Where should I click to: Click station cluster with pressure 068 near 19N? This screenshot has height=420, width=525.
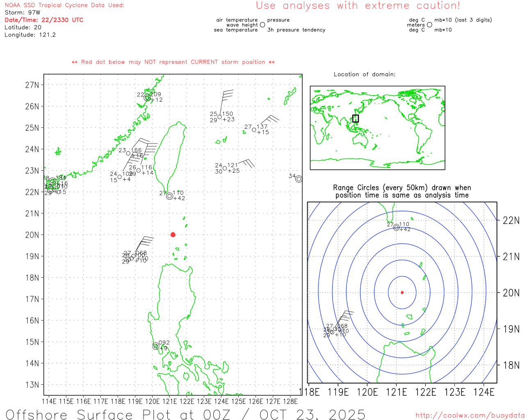coord(133,256)
